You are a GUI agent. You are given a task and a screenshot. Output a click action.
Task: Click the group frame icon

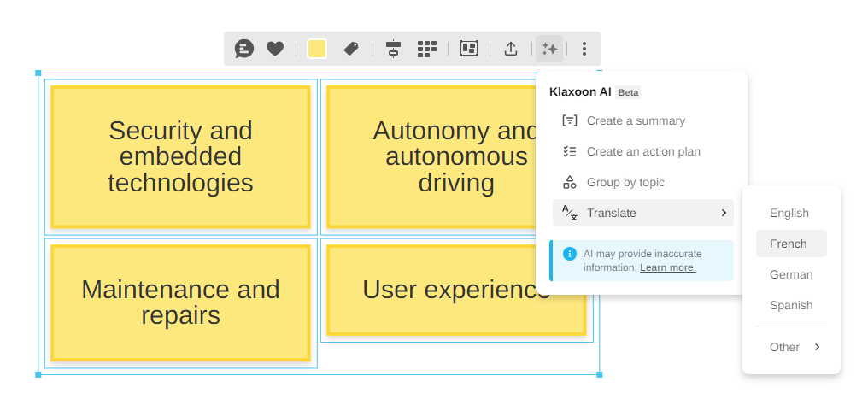[x=469, y=49]
